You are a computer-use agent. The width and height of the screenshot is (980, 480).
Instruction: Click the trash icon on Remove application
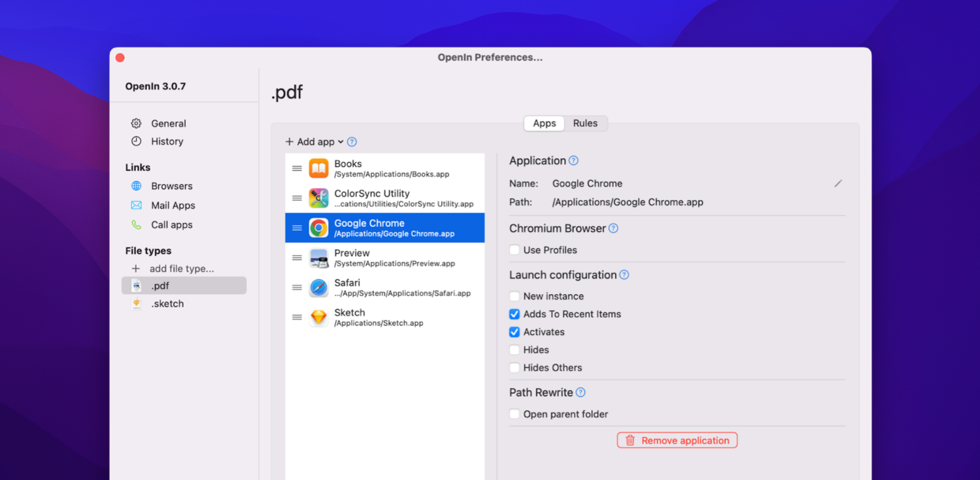click(x=630, y=440)
